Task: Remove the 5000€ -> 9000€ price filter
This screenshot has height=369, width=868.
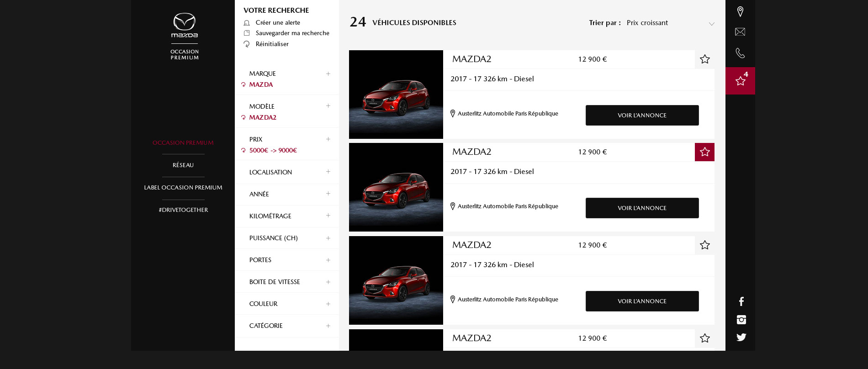Action: coord(243,150)
